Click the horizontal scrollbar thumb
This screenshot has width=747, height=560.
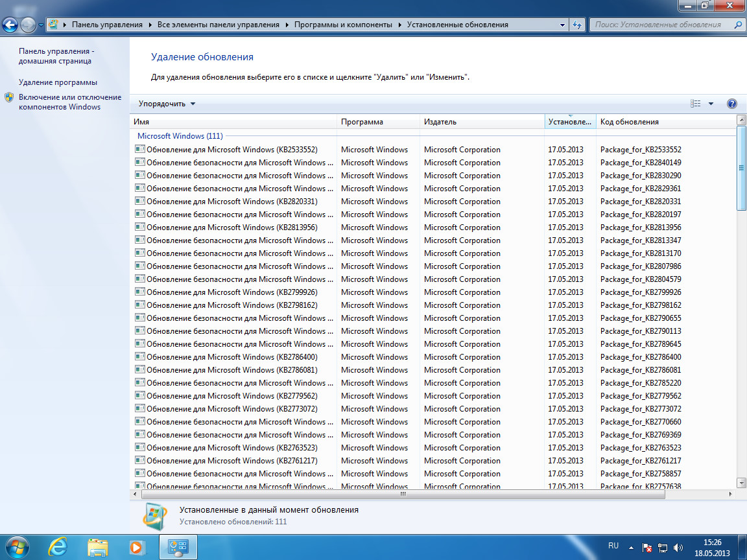(403, 495)
